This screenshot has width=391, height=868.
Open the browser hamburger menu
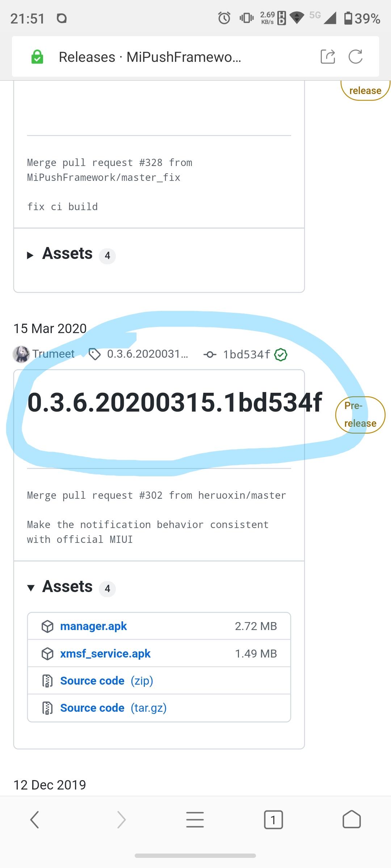pos(195,820)
